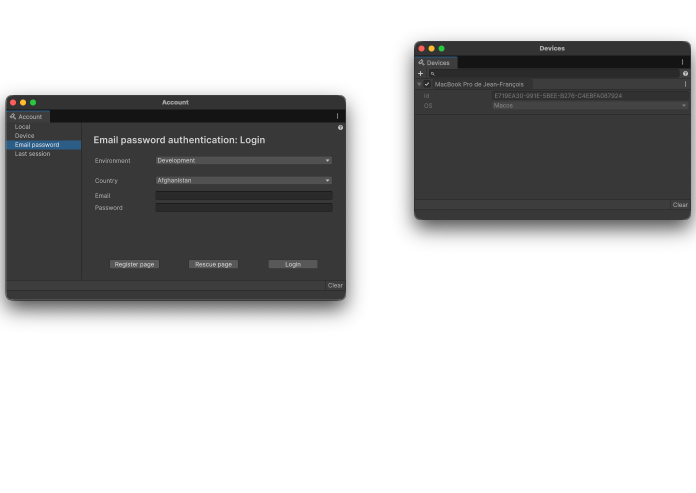Open the Account tab's three-dot menu
The height and width of the screenshot is (493, 696).
pyautogui.click(x=337, y=116)
